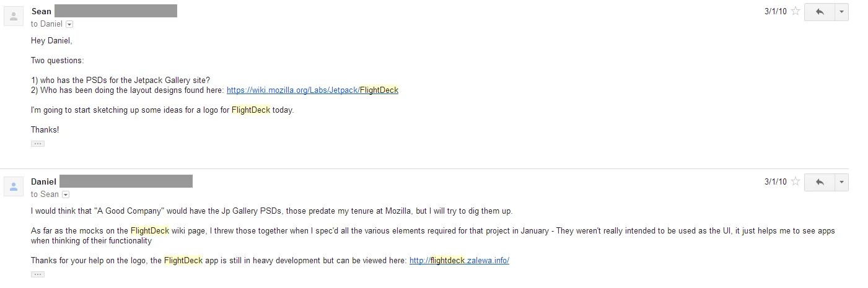Show details arrow next to 'to Sean'

[66, 194]
